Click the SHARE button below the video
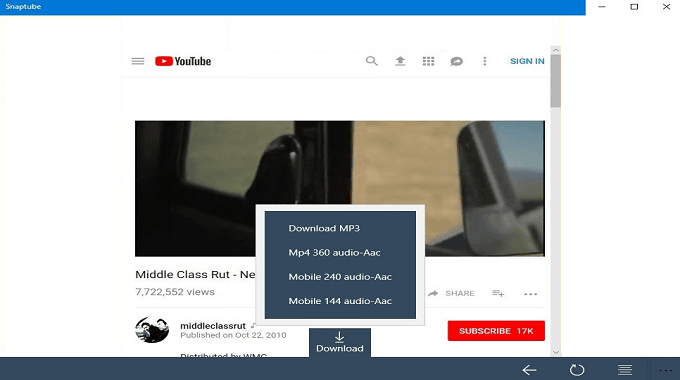This screenshot has height=380, width=680. point(451,294)
